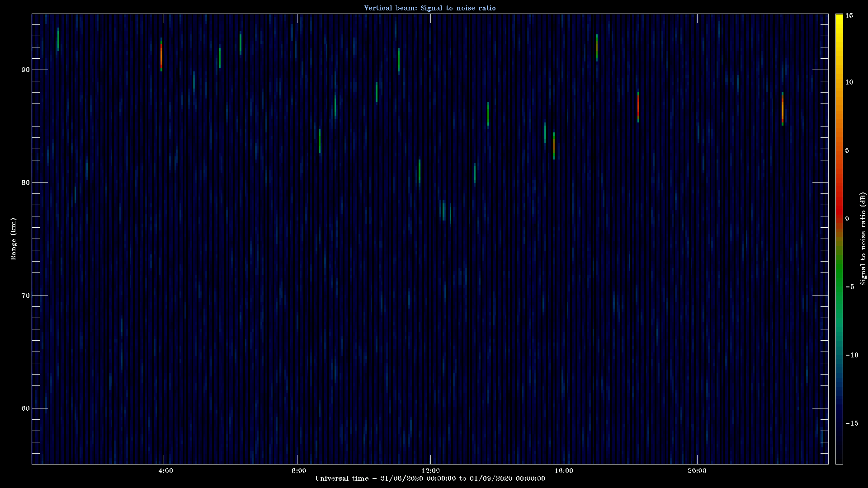The height and width of the screenshot is (488, 868).
Task: Click the 10 dB colorbar label
Action: 849,82
